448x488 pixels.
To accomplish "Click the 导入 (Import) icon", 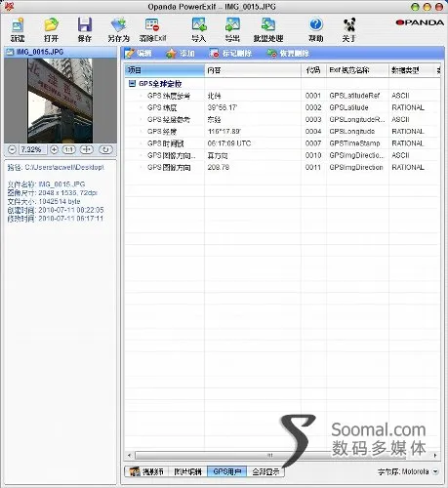I will [199, 29].
